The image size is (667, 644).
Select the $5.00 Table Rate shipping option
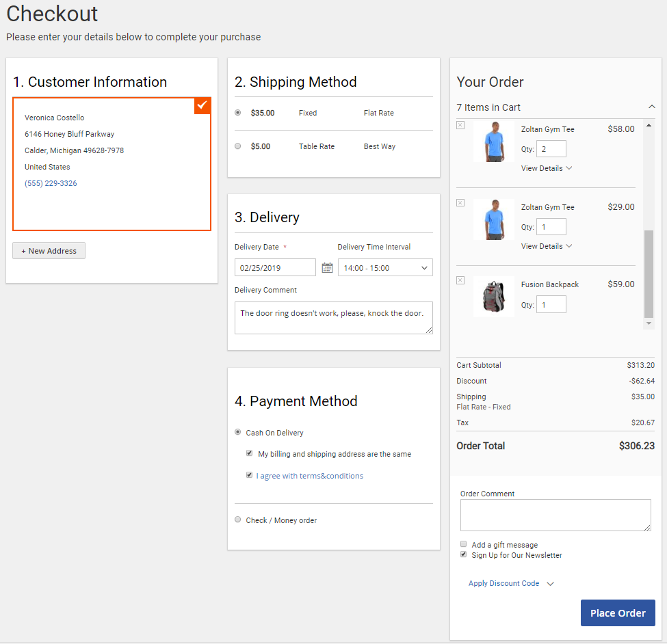point(238,146)
